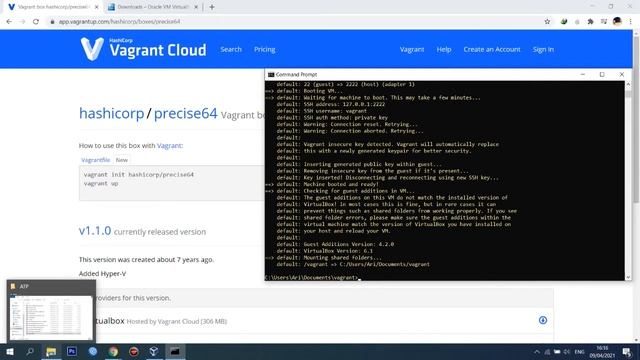The width and height of the screenshot is (640, 360).
Task: Switch to the New tab of instructions
Action: click(x=122, y=160)
